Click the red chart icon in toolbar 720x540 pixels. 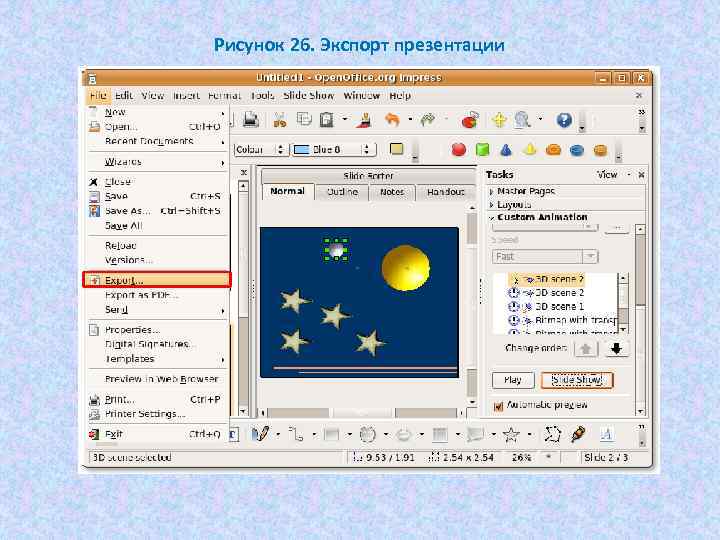point(470,120)
